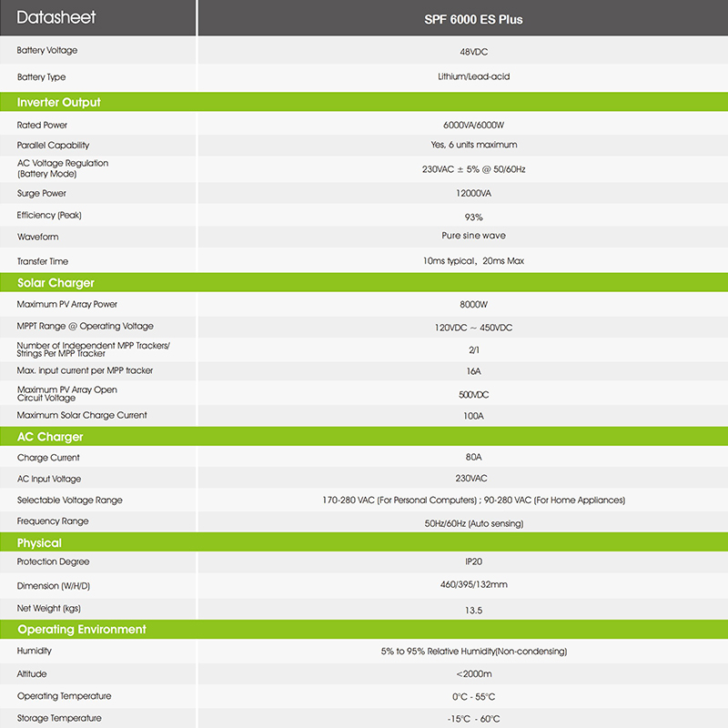Select the '170-280 VAC (For Personal Computers)' range text
This screenshot has width=728, height=728.
pos(399,500)
